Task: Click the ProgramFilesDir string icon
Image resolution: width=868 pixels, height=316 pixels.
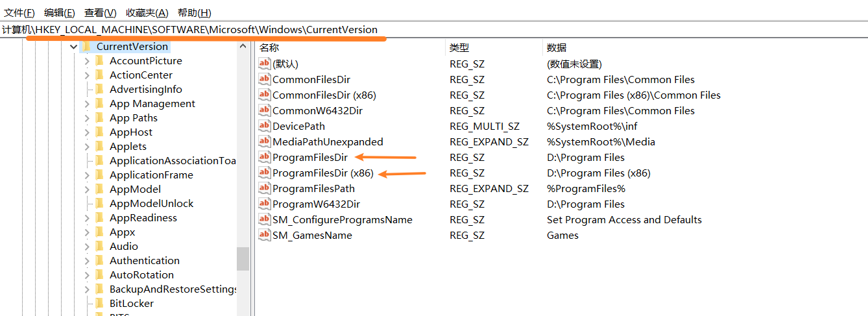Action: 264,157
